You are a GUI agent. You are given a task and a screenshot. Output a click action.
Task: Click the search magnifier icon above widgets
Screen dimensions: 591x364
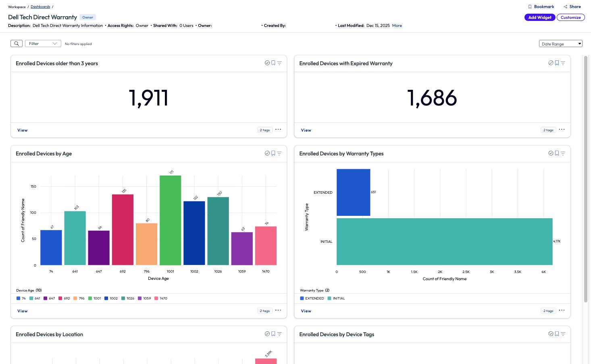click(16, 43)
